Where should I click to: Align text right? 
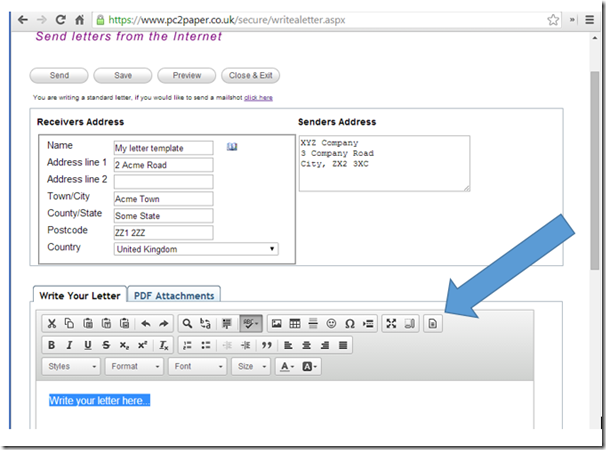[x=325, y=345]
